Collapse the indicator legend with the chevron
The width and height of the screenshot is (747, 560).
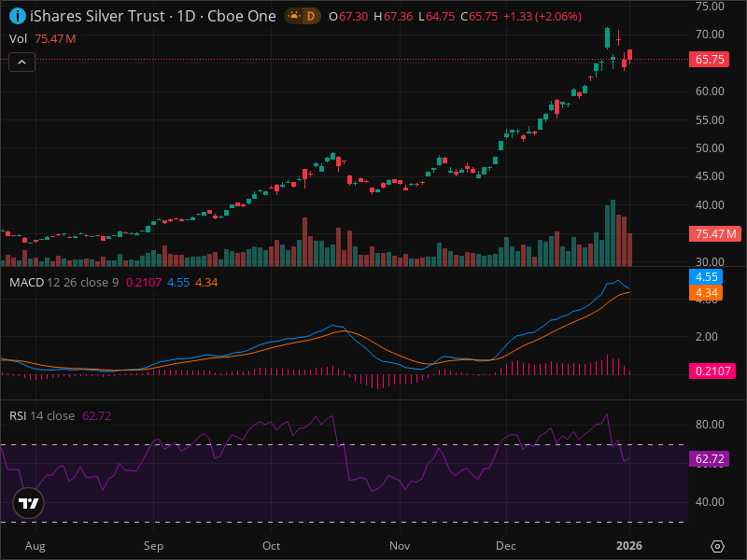21,62
